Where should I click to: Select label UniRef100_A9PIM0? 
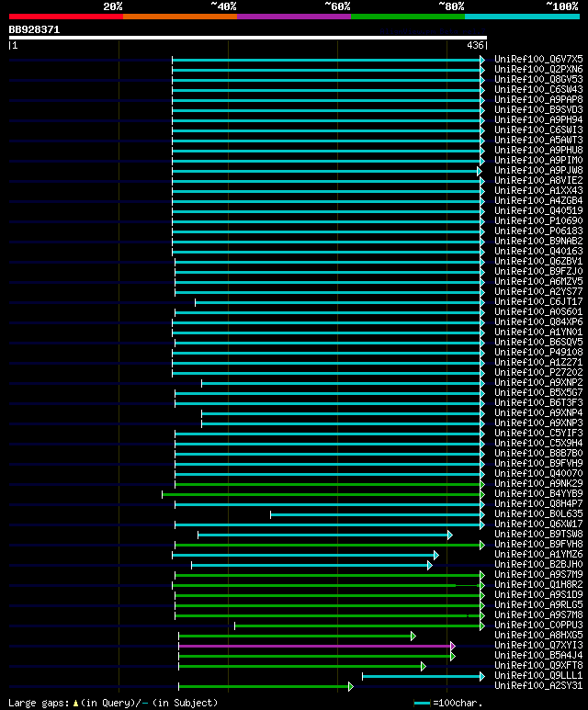(x=538, y=161)
